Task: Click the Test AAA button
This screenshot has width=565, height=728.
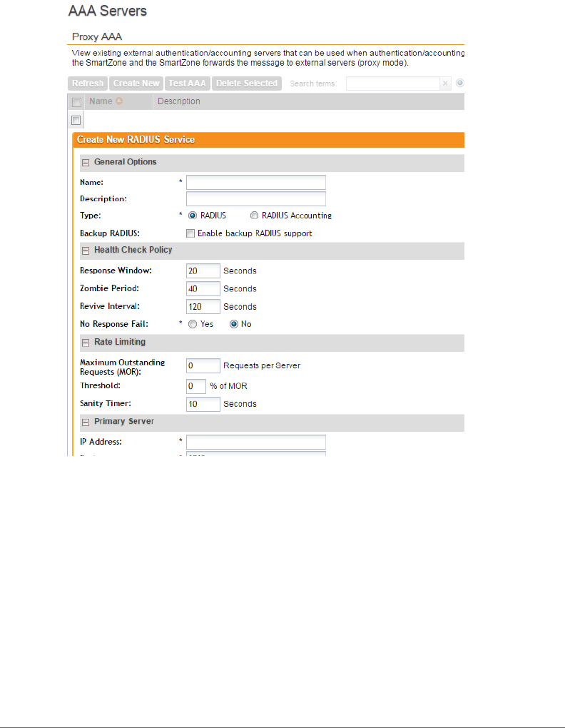Action: point(188,84)
